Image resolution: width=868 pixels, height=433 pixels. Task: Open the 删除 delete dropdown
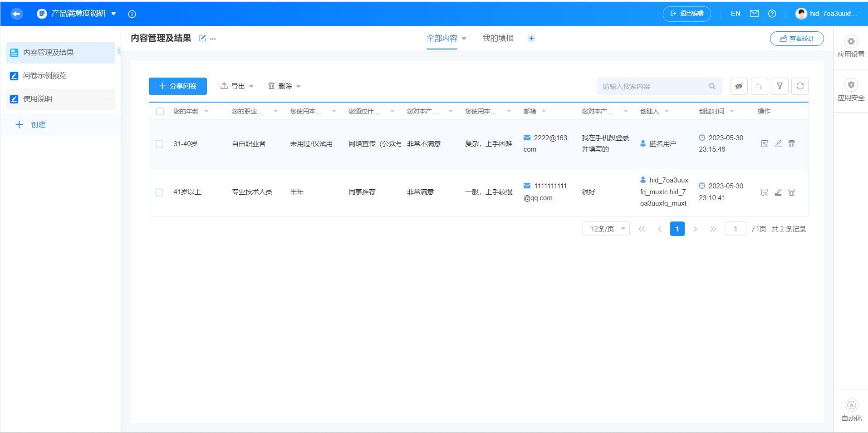pyautogui.click(x=284, y=86)
